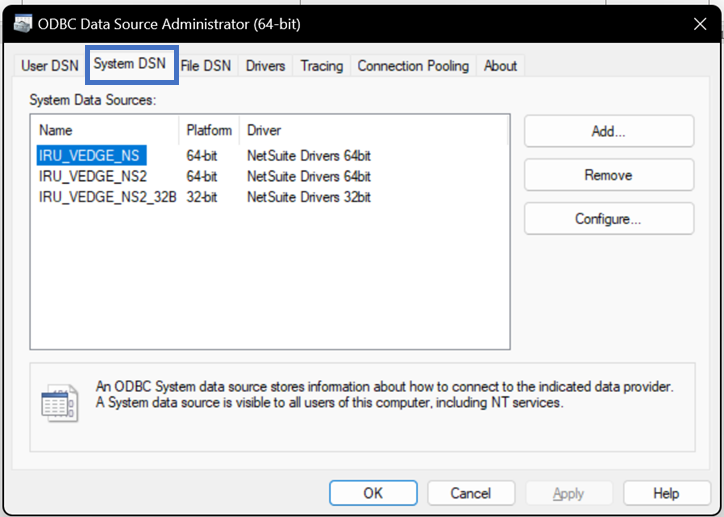Sort by the Platform column header
The width and height of the screenshot is (724, 517).
coord(209,130)
